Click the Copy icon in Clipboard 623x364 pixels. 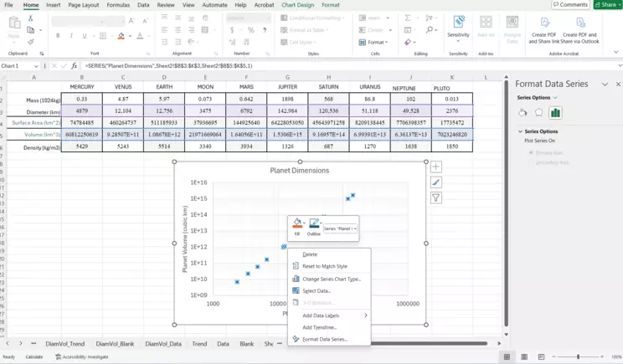(x=31, y=30)
